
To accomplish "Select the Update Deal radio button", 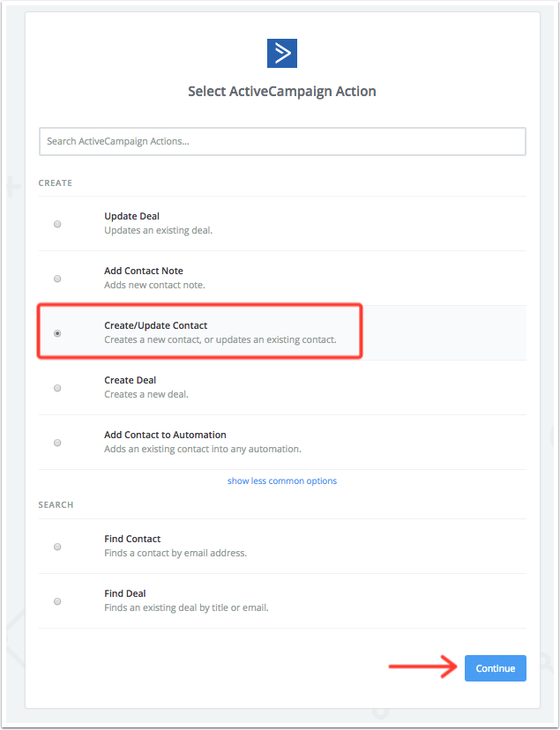I will pyautogui.click(x=57, y=224).
